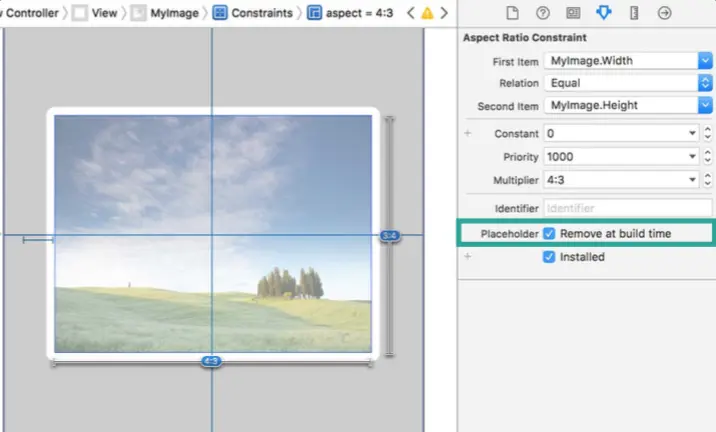Click the Aspect Ratio Constraint heading

coord(525,37)
